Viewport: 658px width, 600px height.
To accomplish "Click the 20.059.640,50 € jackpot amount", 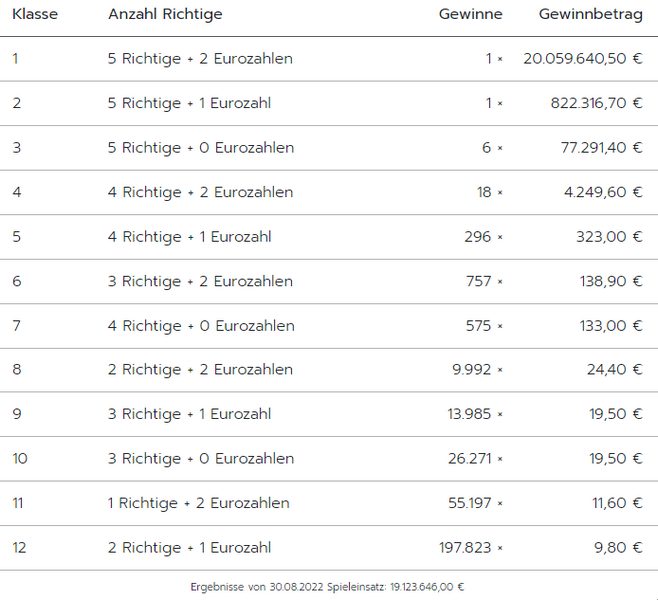I will [x=582, y=59].
